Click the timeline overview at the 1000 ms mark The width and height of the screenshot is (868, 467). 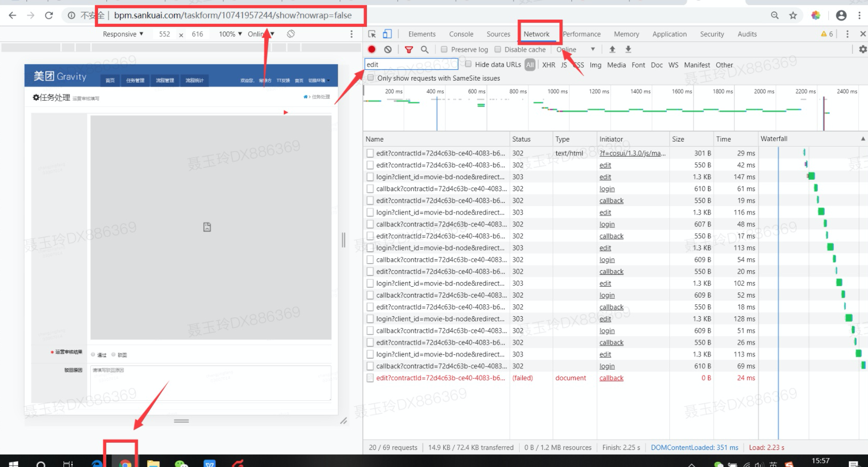coord(557,91)
